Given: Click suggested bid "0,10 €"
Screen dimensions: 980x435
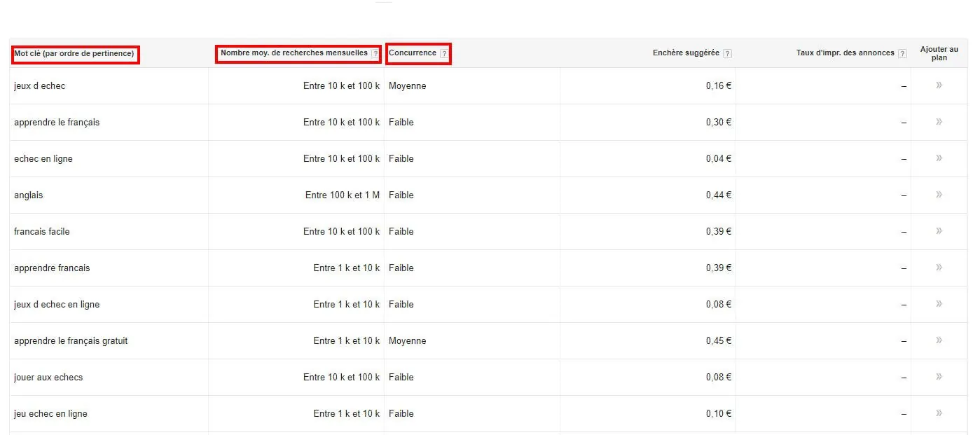Looking at the screenshot, I should 719,413.
